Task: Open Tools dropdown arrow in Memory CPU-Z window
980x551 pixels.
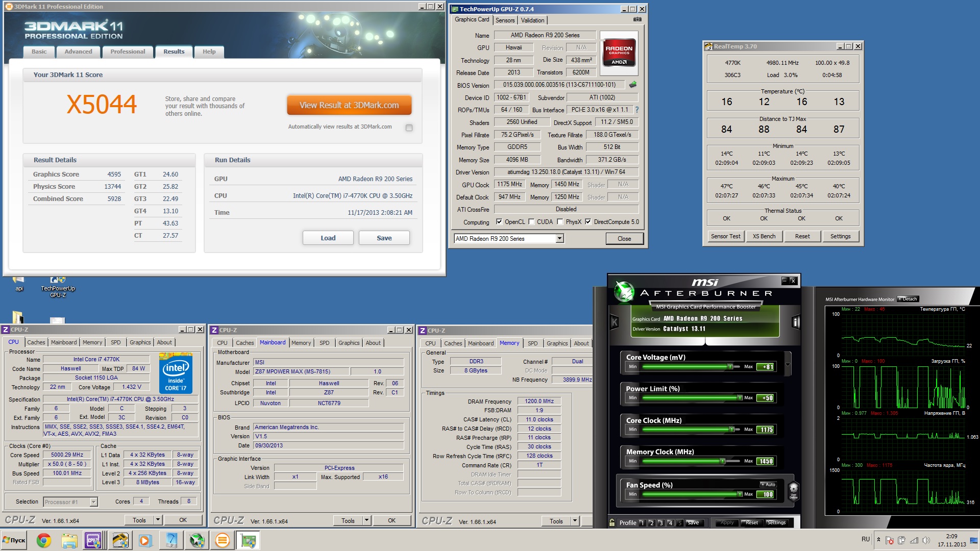Action: (x=575, y=521)
